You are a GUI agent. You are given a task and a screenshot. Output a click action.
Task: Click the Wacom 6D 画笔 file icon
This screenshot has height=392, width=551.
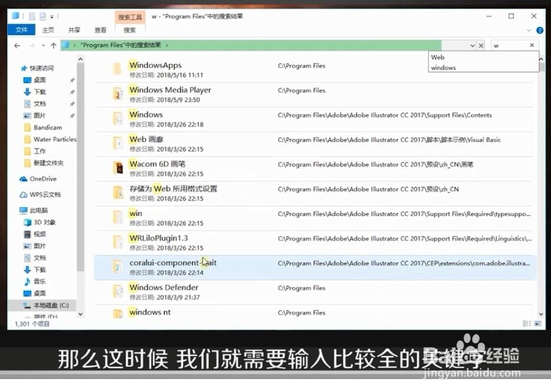[118, 168]
